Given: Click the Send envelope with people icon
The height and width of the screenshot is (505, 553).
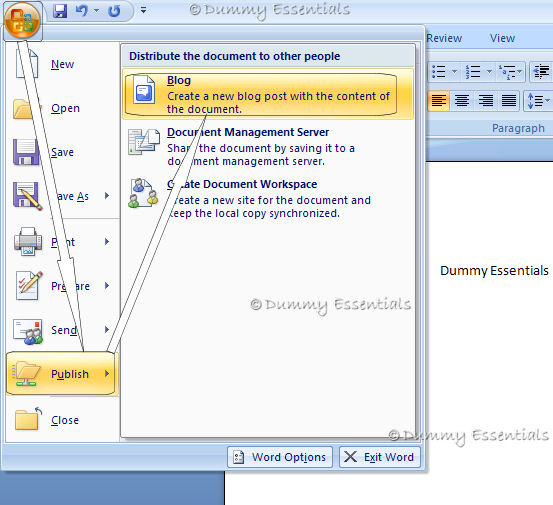Looking at the screenshot, I should (28, 331).
